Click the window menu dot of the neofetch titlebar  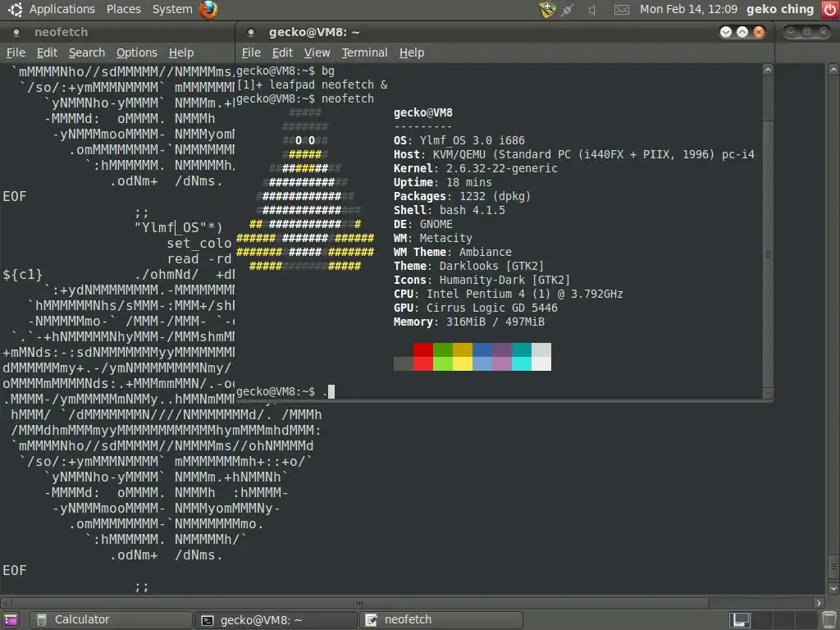pos(16,32)
